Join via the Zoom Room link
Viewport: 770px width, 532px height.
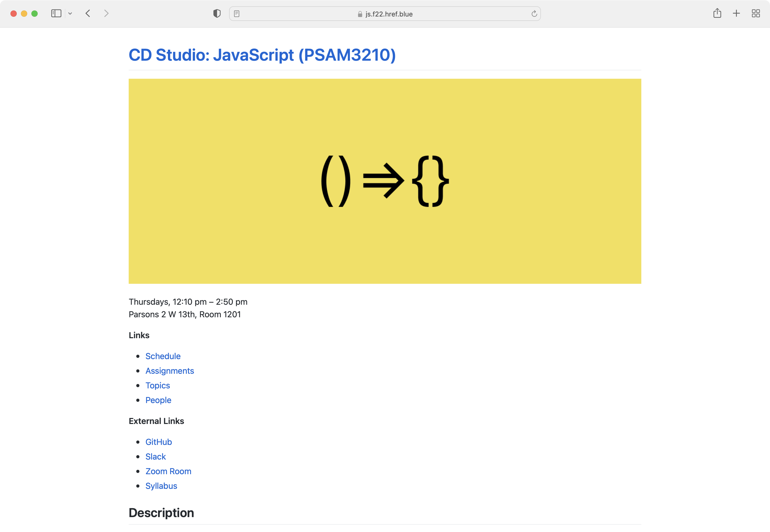[x=168, y=471]
